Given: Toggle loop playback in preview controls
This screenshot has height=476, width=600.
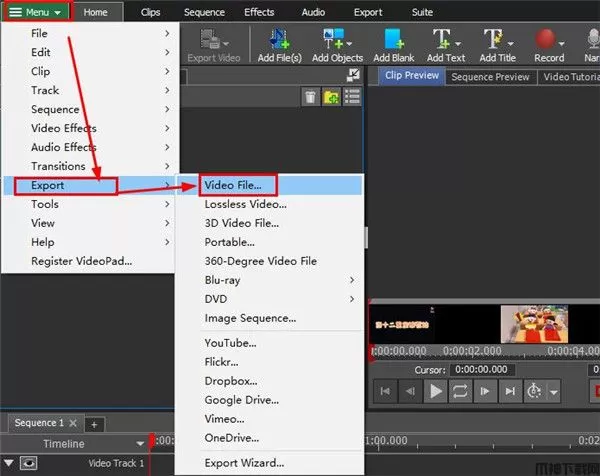Looking at the screenshot, I should click(x=462, y=392).
